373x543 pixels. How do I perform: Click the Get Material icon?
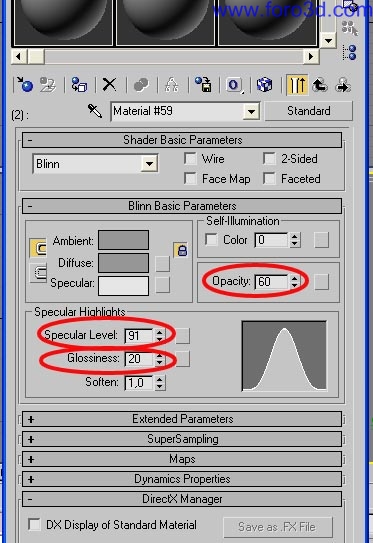(25, 84)
